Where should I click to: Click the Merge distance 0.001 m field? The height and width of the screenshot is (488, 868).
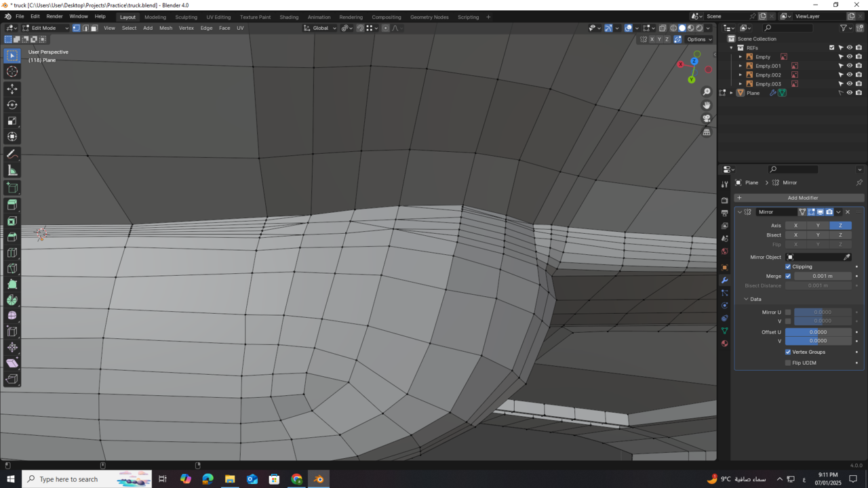(x=823, y=276)
